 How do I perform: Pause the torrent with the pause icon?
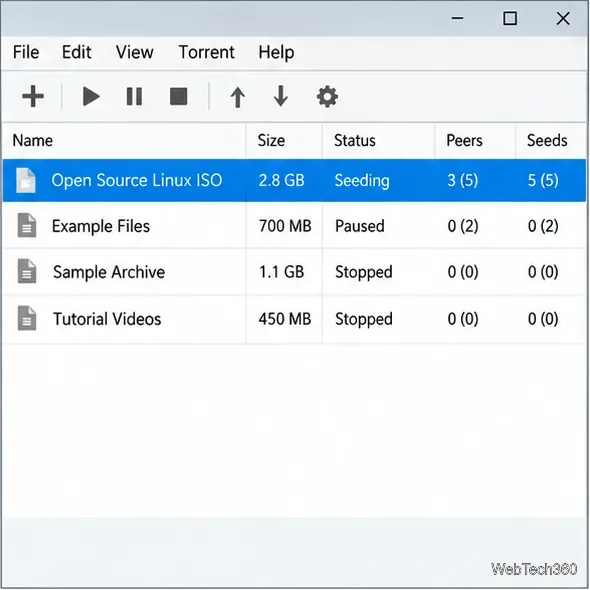coord(134,96)
